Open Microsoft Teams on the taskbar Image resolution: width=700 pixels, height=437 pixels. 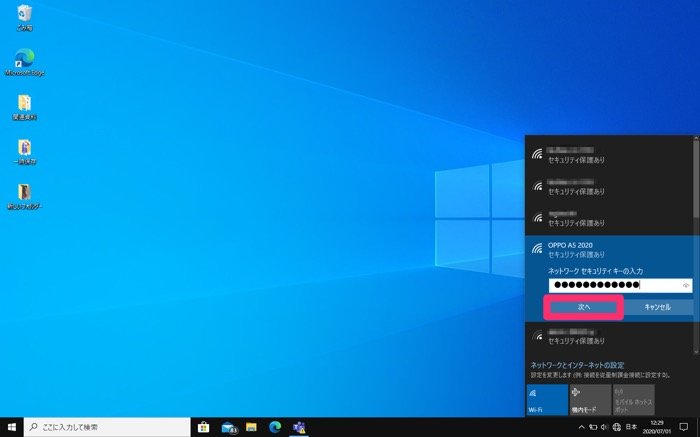(x=299, y=427)
